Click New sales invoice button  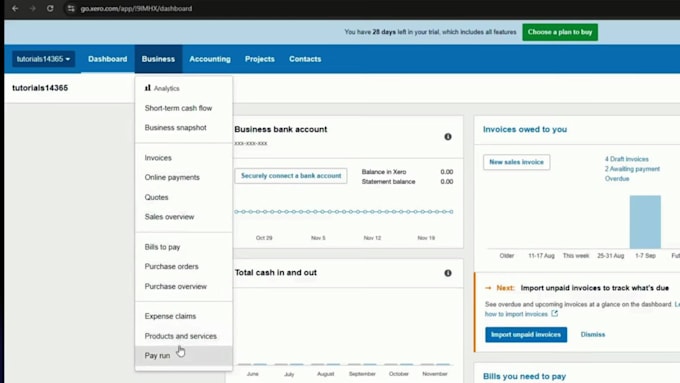517,162
